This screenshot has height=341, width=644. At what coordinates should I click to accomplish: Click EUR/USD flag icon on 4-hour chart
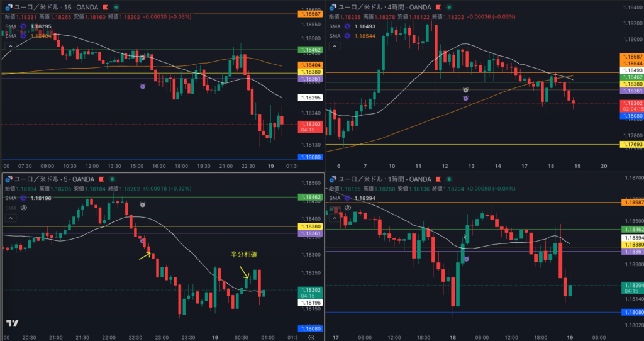click(x=333, y=8)
